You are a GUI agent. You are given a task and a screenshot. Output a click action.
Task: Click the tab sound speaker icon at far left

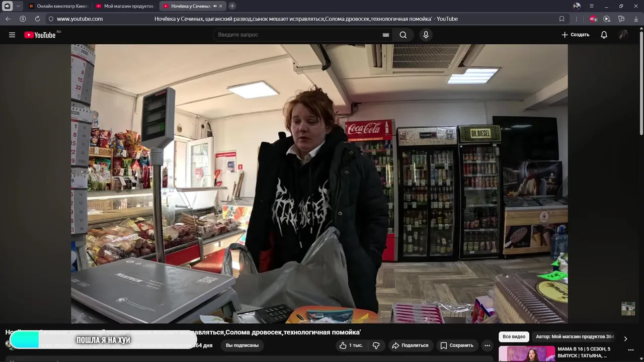[7, 6]
